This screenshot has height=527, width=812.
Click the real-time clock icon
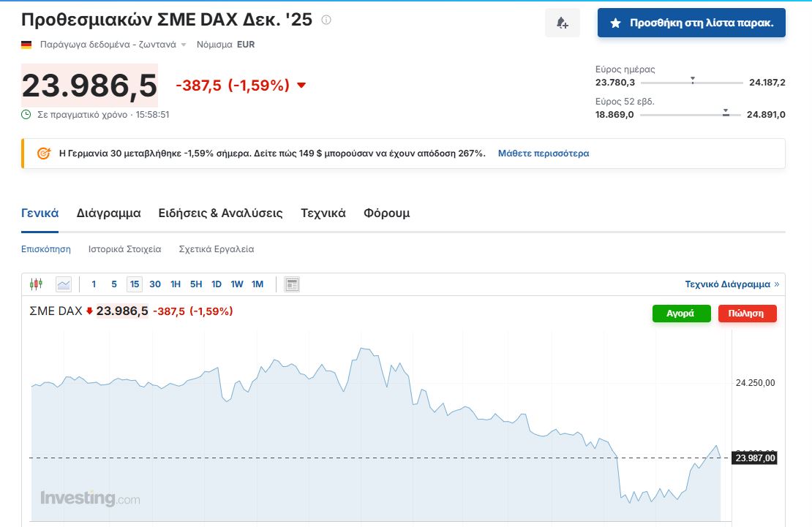point(26,115)
